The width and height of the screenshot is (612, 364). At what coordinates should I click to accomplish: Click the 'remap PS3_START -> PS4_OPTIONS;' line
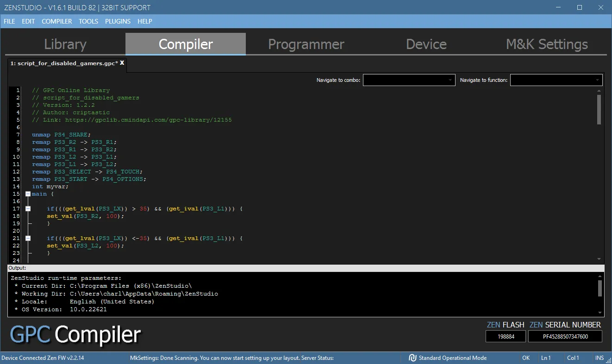(x=89, y=179)
